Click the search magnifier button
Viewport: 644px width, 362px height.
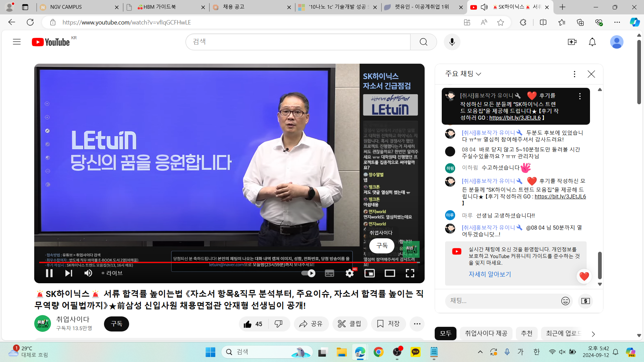tap(424, 42)
